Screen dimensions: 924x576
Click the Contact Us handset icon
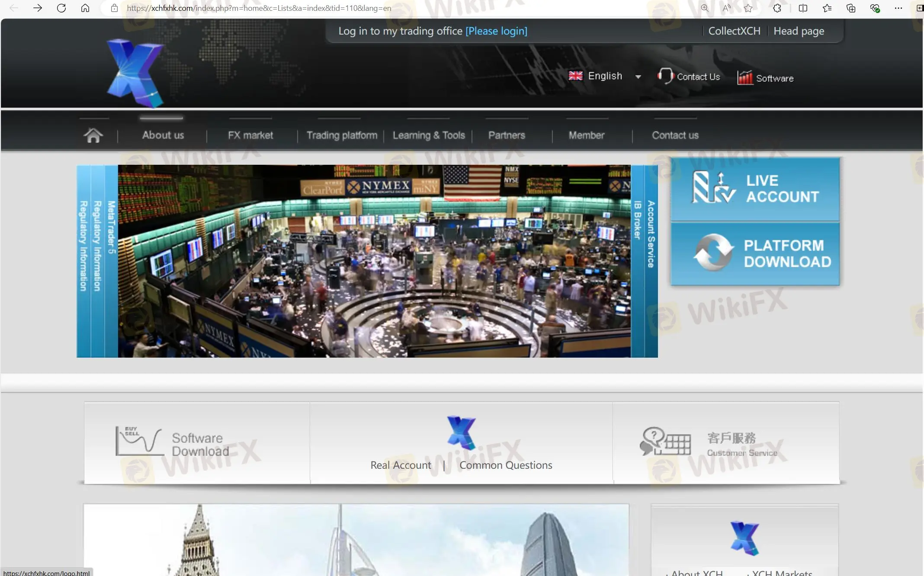coord(666,76)
